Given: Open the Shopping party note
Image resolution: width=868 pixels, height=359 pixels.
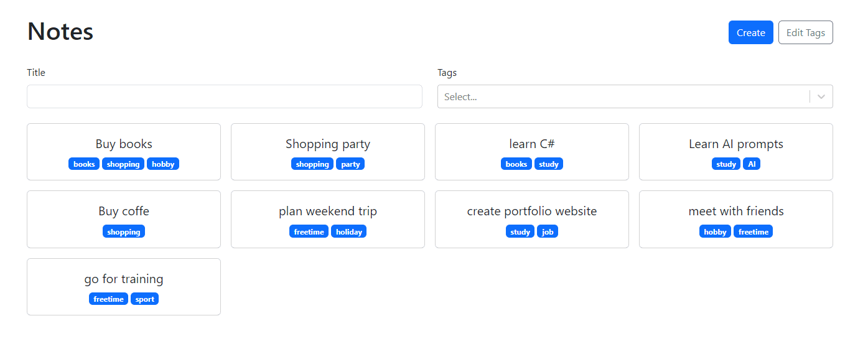Looking at the screenshot, I should point(327,144).
